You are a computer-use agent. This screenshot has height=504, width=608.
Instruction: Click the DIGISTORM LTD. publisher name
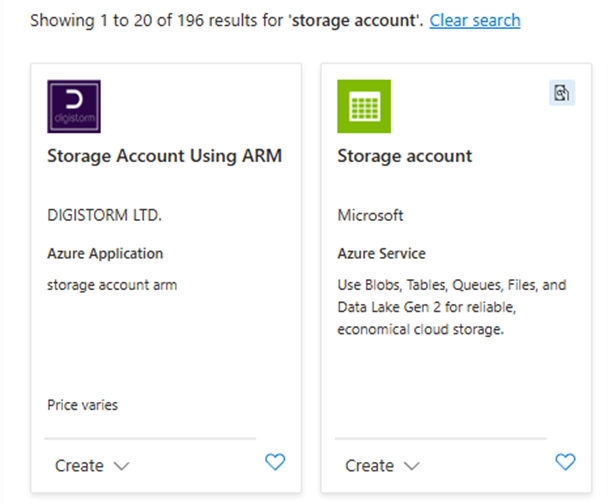(x=104, y=215)
